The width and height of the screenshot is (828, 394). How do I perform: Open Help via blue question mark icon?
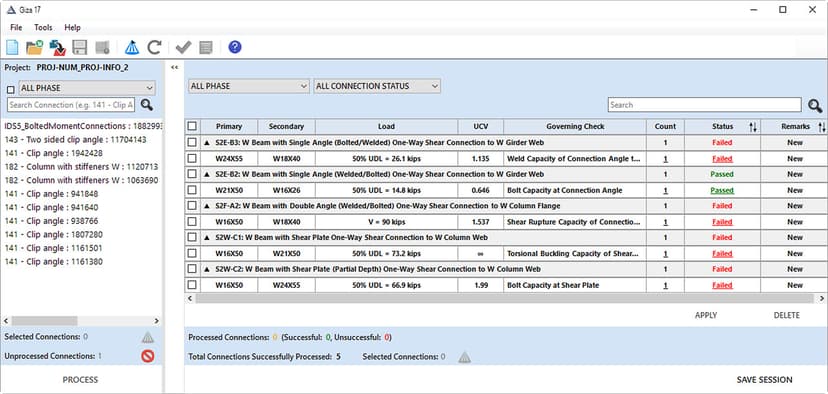tap(235, 48)
